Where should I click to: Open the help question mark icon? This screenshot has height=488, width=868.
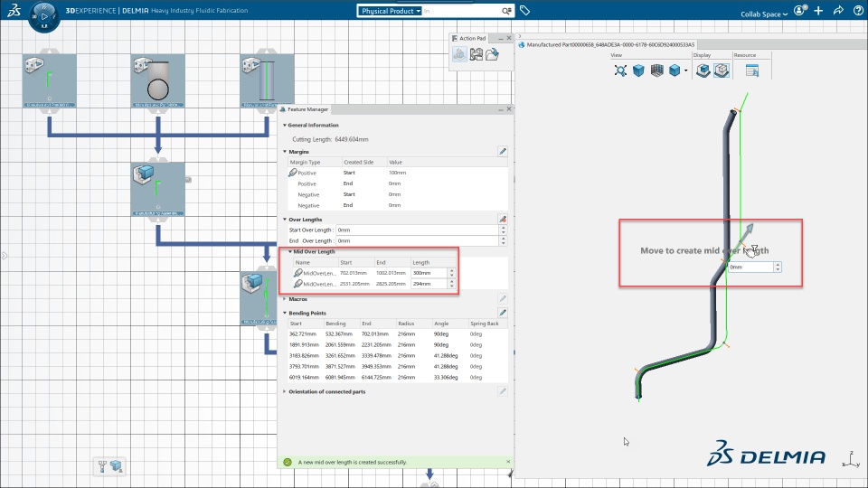click(859, 11)
